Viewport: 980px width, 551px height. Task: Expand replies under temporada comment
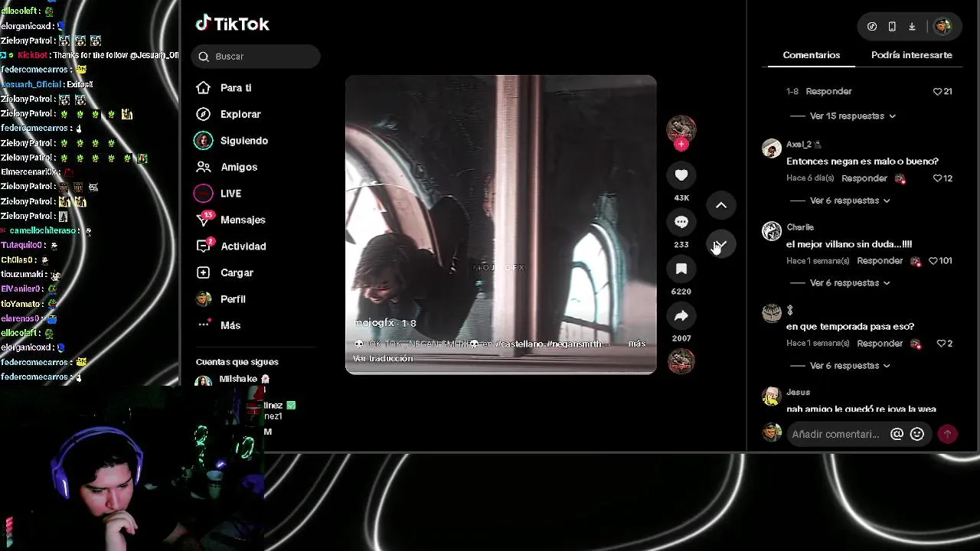[850, 366]
